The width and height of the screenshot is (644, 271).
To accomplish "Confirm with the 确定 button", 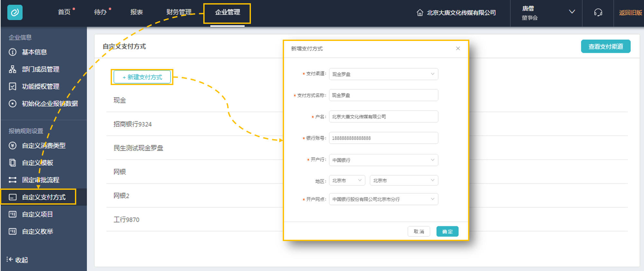I will [x=447, y=231].
